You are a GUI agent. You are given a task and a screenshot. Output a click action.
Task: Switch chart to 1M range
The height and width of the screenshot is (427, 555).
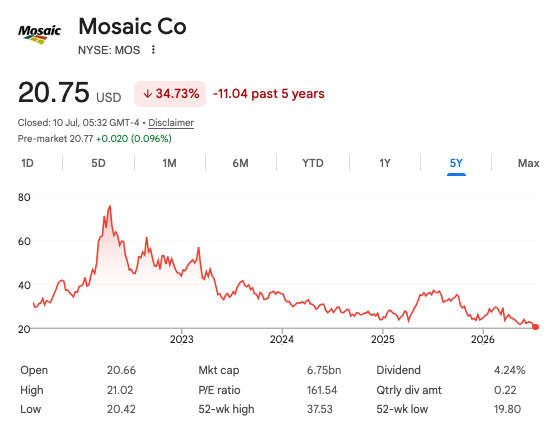click(x=169, y=163)
